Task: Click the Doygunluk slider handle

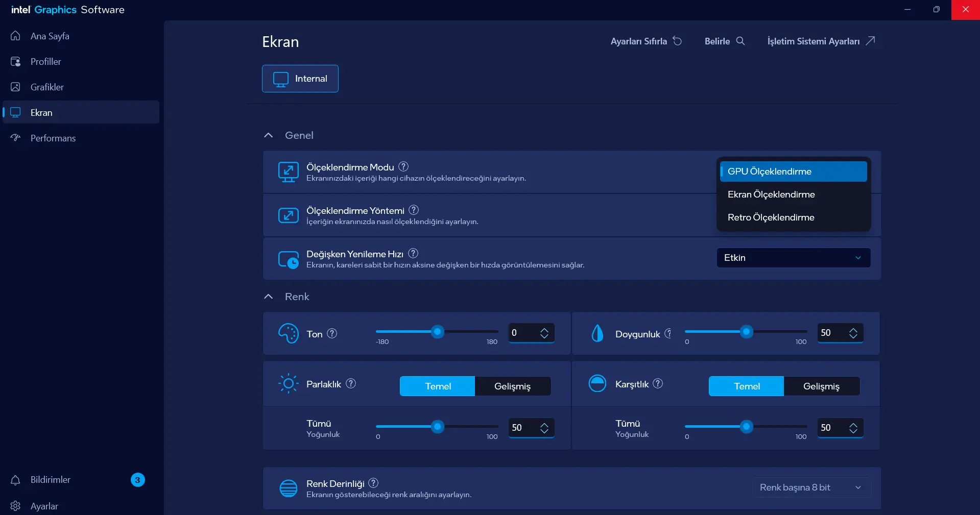Action: click(746, 332)
